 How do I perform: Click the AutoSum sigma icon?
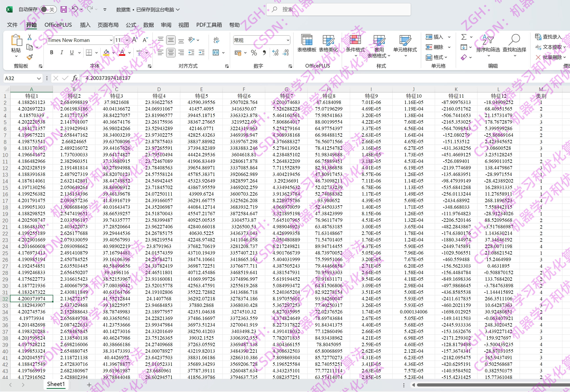click(x=463, y=37)
